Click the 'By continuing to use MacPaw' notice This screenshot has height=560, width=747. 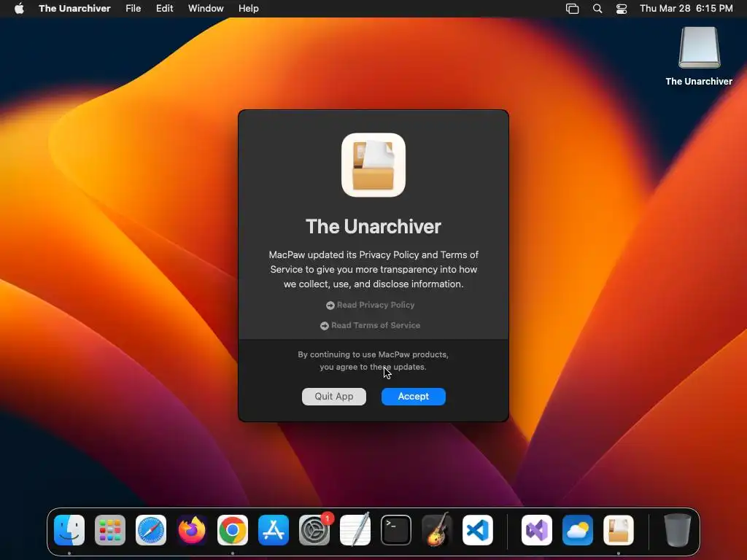pyautogui.click(x=373, y=360)
